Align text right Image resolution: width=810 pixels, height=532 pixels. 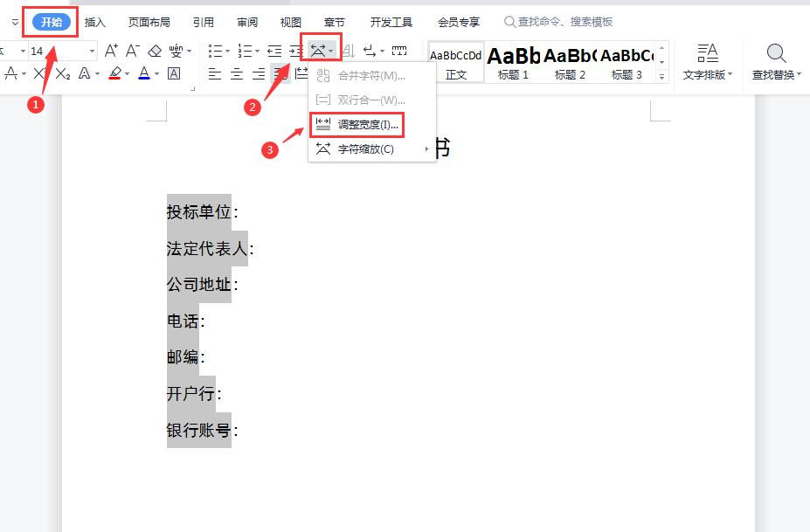coord(259,74)
